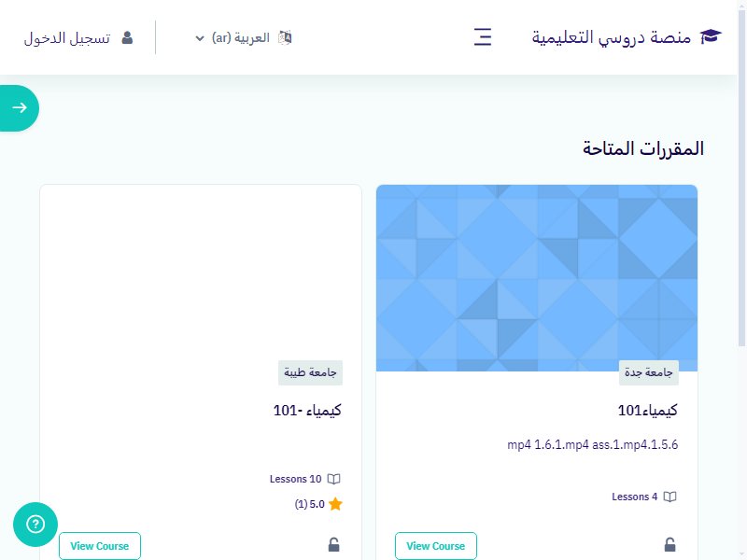The image size is (747, 560).
Task: Select the جامعة جدة category badge
Action: [648, 372]
